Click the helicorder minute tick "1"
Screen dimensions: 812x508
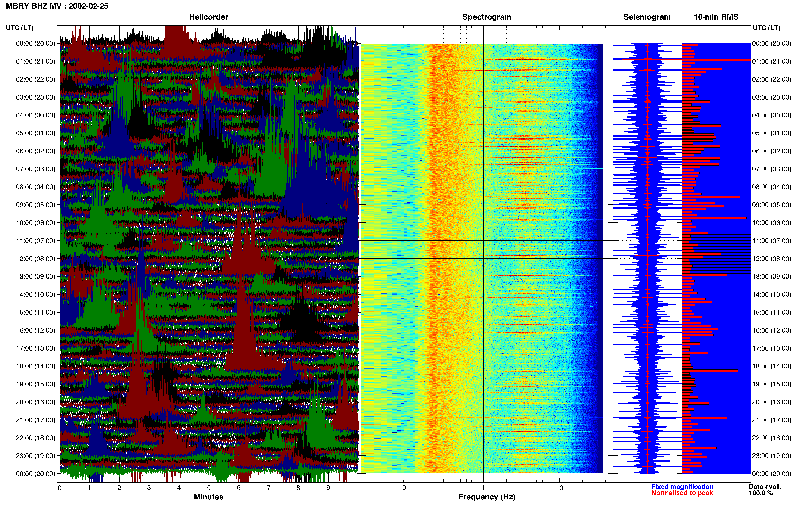pyautogui.click(x=89, y=488)
